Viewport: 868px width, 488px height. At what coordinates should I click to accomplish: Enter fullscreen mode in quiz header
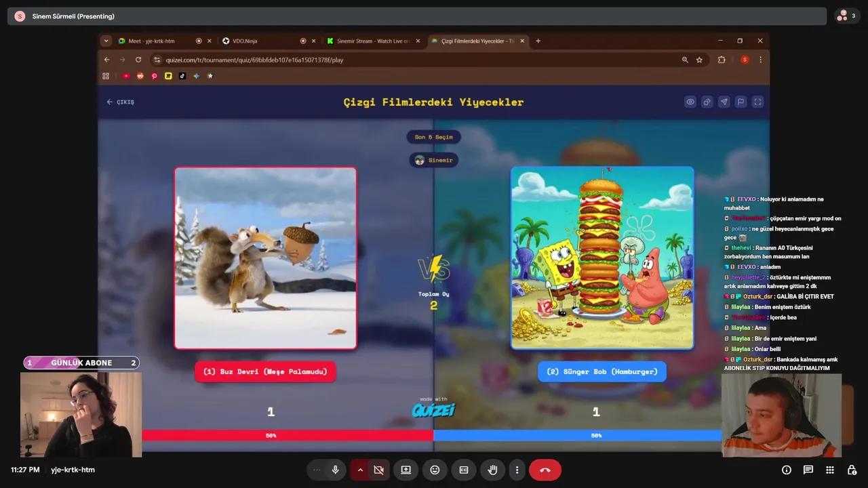click(758, 102)
